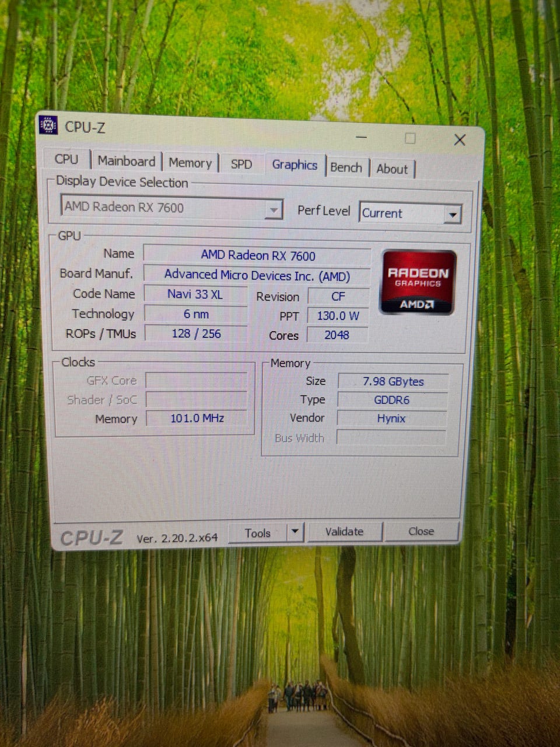The width and height of the screenshot is (560, 747).
Task: Click the Memory Vendor Hynix value
Action: pyautogui.click(x=391, y=418)
